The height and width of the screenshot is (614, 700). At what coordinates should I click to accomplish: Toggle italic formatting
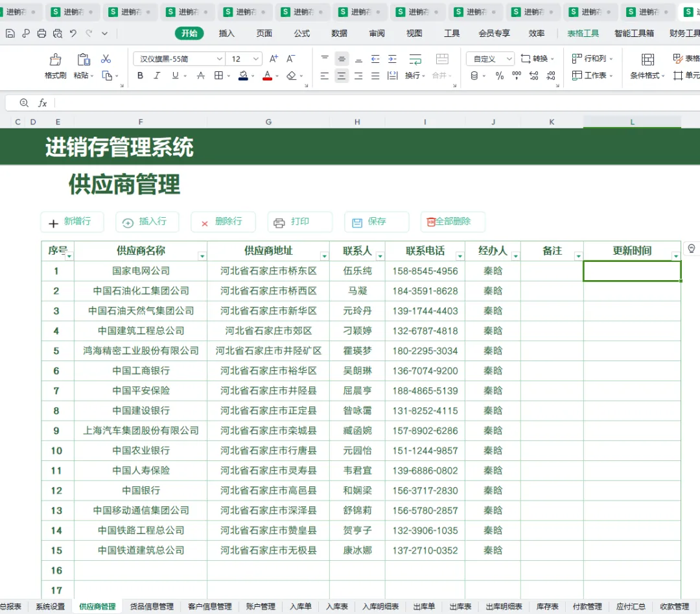[x=157, y=75]
